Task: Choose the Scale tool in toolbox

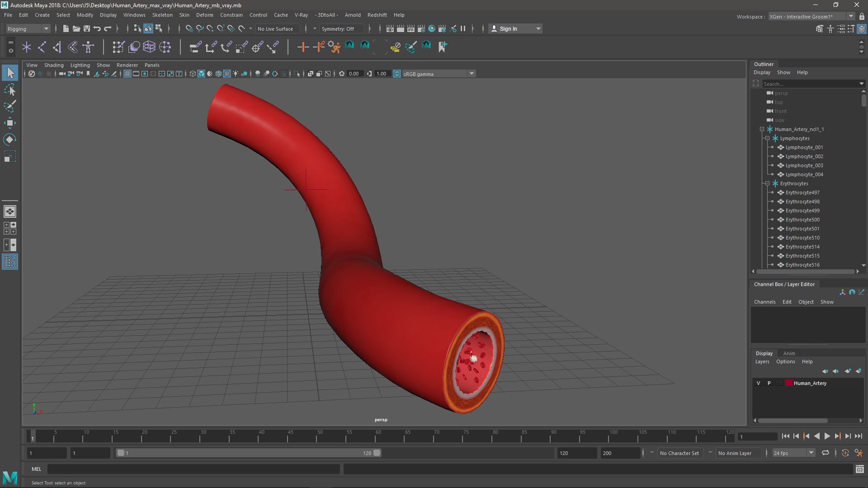Action: [x=10, y=156]
